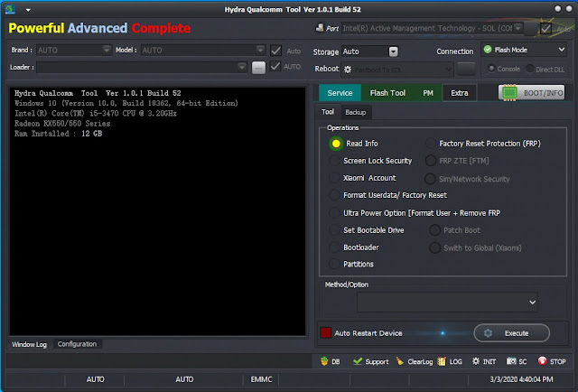Click the ClearLog broom icon
Viewport: 578px width, 392px height.
(x=400, y=361)
